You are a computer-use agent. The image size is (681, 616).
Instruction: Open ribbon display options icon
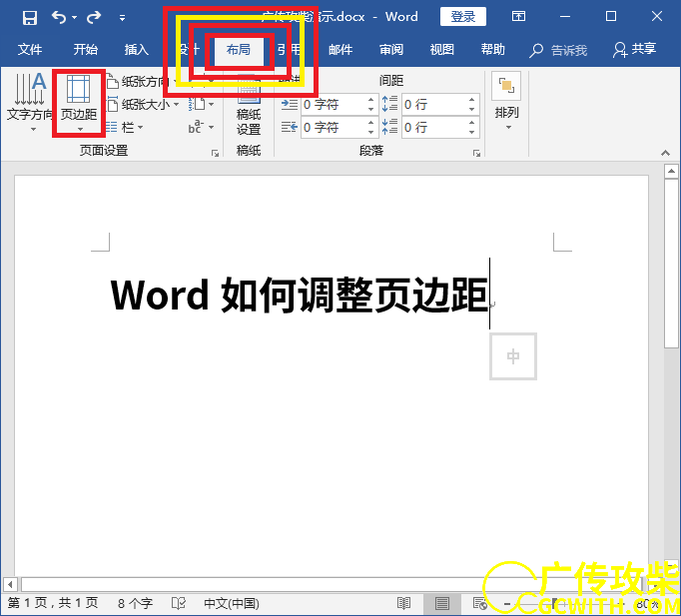(x=518, y=17)
